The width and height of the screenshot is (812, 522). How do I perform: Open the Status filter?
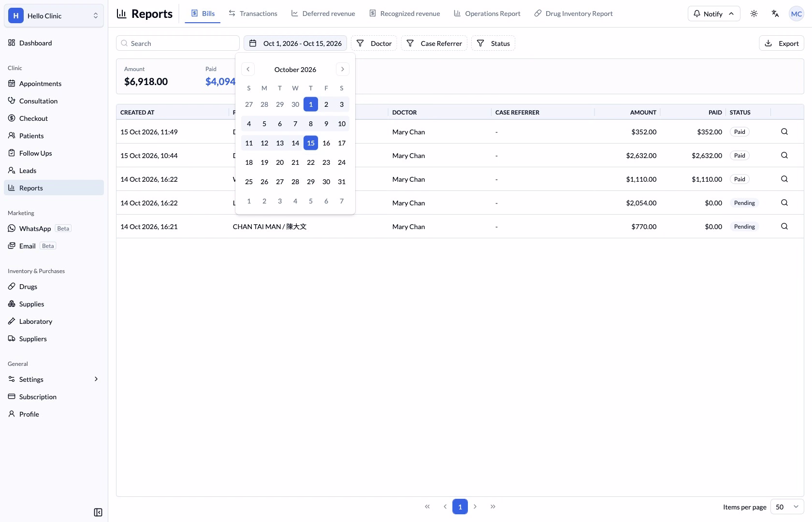[493, 43]
